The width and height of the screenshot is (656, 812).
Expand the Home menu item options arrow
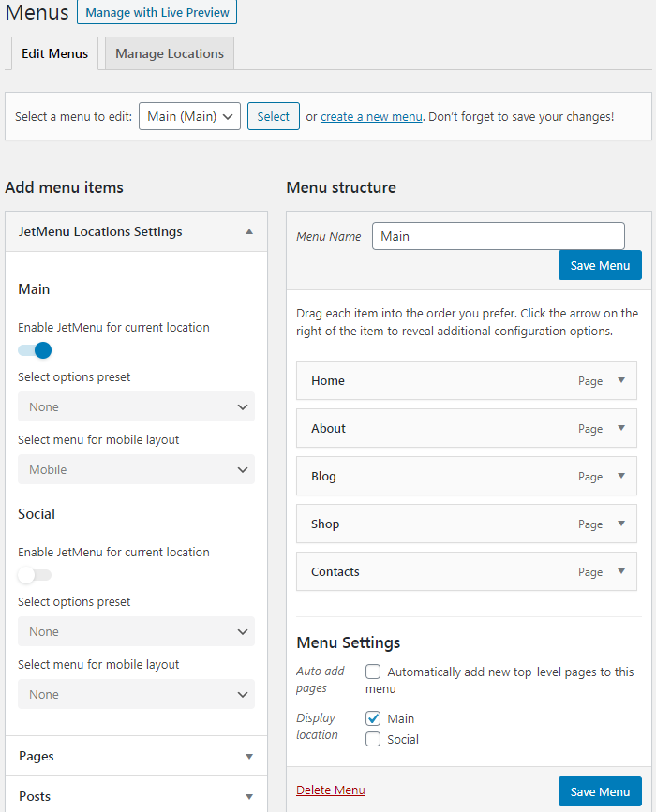(621, 380)
